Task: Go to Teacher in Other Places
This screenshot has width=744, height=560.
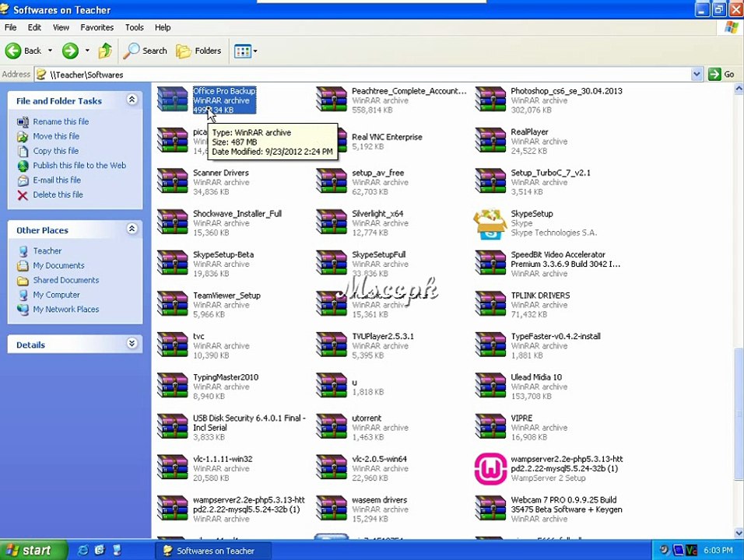Action: [x=47, y=251]
